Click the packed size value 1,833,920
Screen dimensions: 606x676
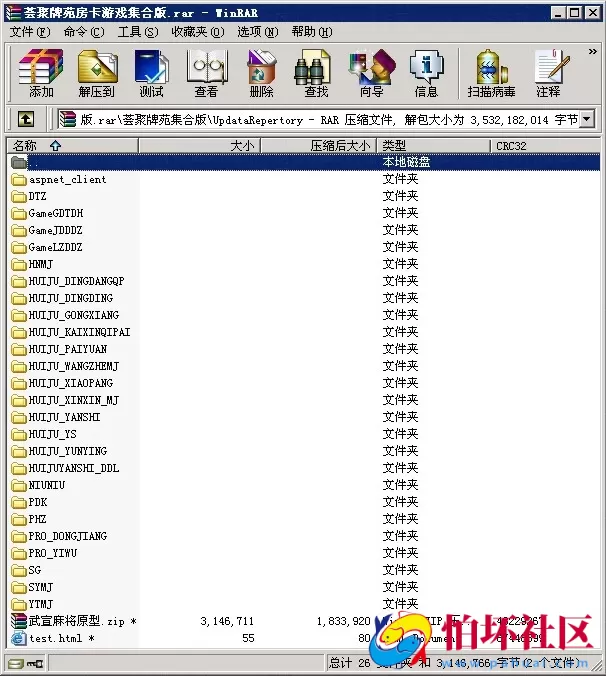[344, 621]
